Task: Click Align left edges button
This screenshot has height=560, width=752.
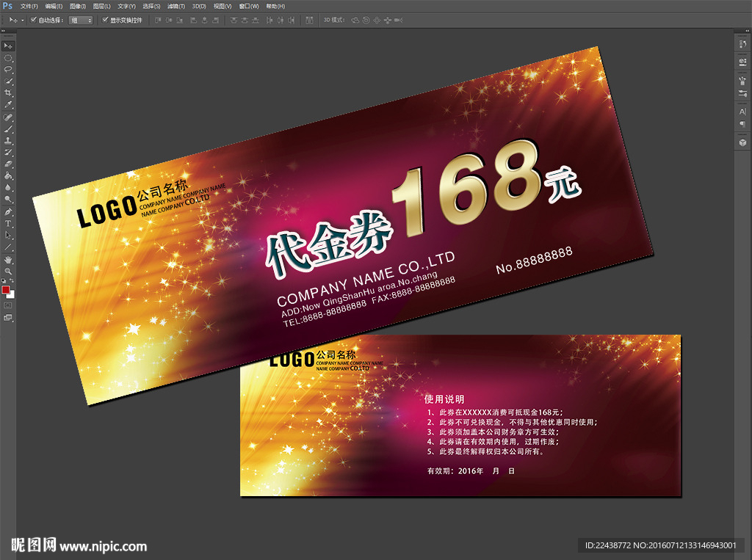Action: pos(194,20)
